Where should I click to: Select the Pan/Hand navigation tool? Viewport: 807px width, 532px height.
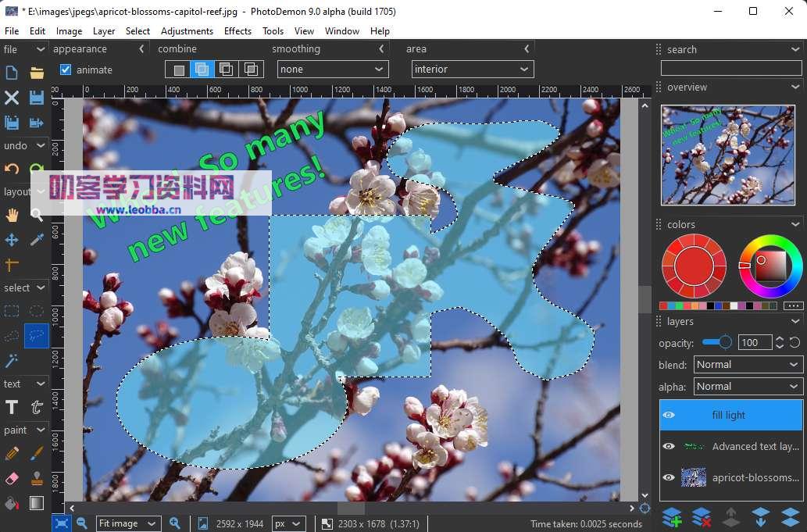[x=11, y=216]
